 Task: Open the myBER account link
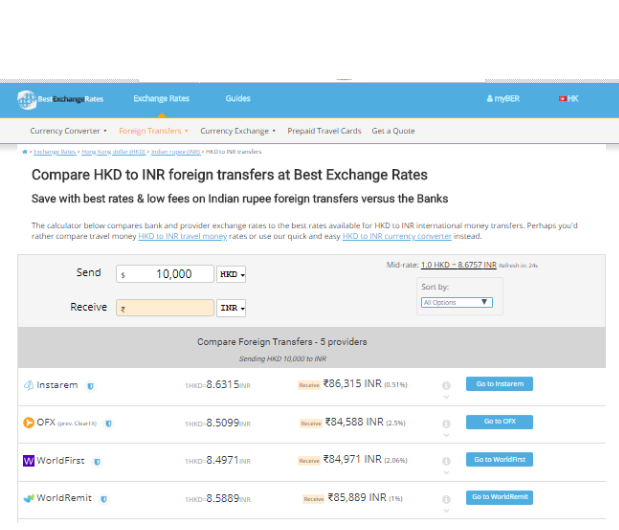[503, 99]
